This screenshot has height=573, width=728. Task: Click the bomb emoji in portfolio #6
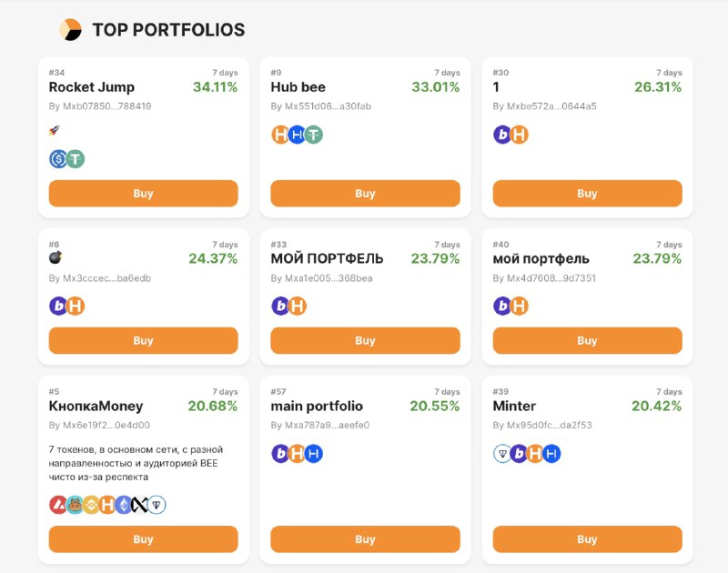[x=56, y=257]
